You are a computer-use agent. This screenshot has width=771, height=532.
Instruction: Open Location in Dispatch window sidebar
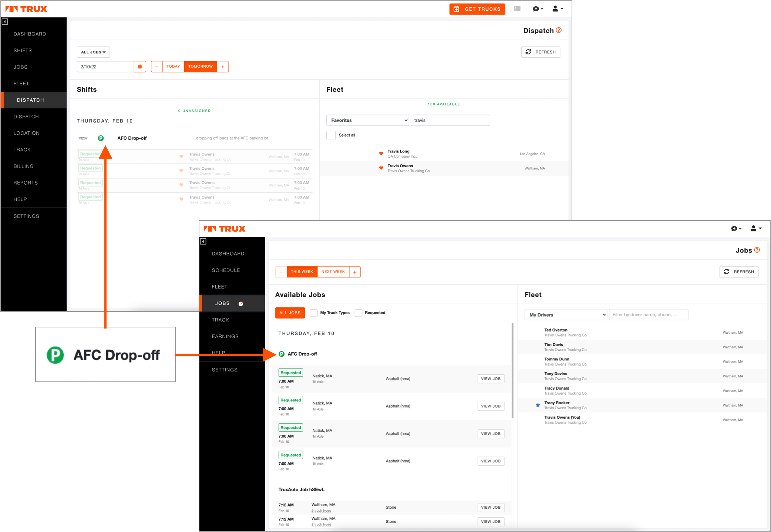pos(27,133)
